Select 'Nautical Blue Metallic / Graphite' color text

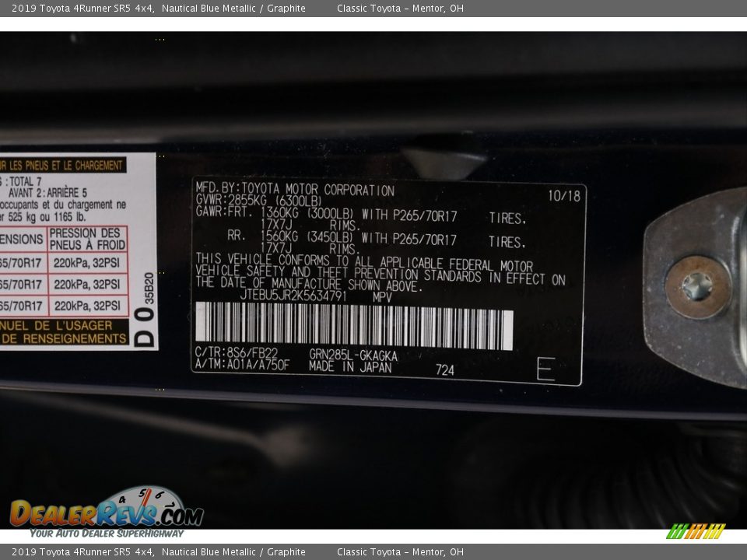[x=233, y=8]
